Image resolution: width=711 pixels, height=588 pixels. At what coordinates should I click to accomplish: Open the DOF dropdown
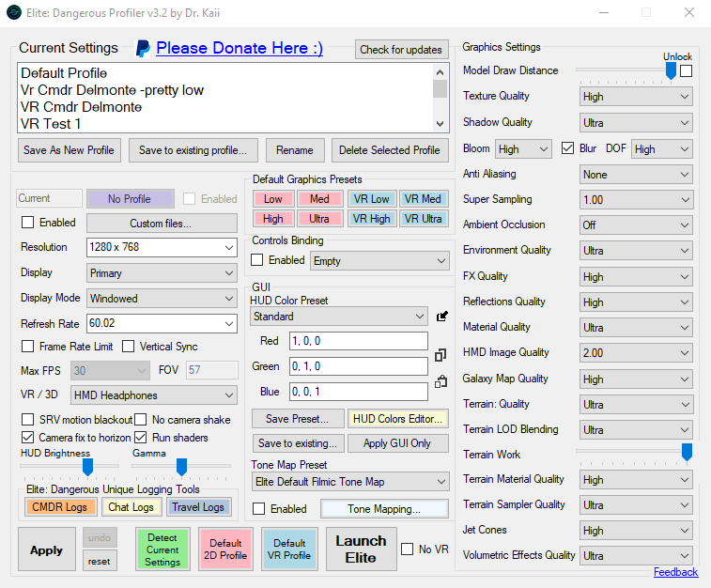point(662,149)
